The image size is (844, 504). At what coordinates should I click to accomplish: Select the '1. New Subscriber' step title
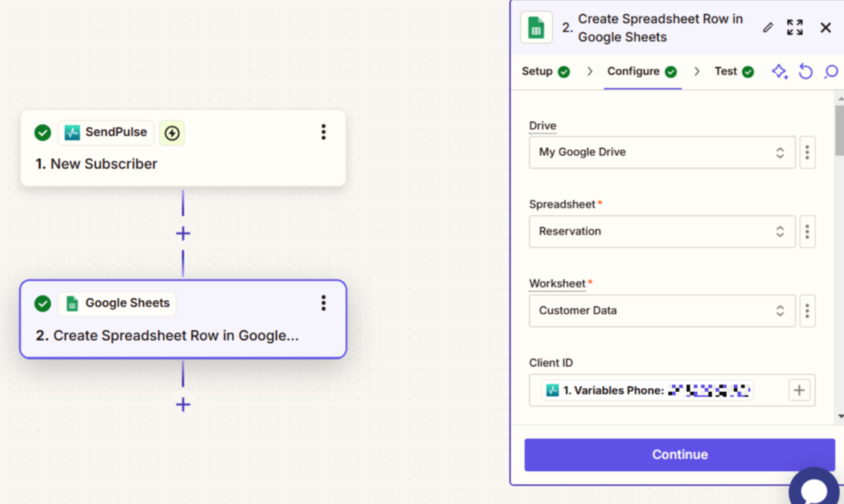point(96,164)
